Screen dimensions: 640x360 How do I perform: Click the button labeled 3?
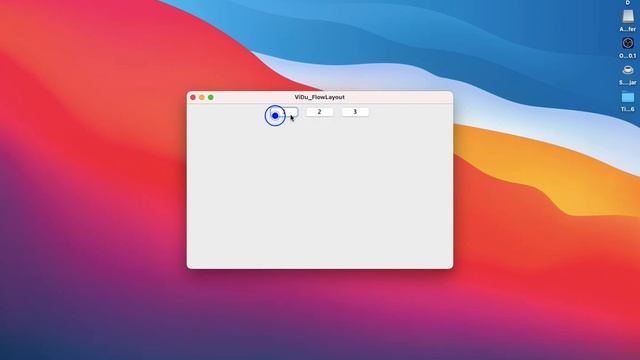(355, 112)
